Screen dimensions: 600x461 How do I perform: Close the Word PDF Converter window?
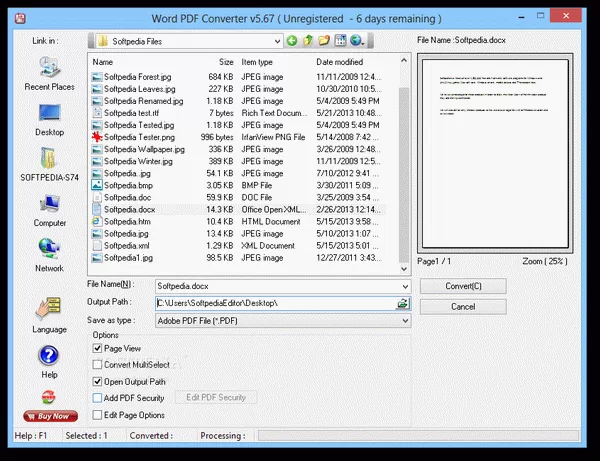(566, 16)
